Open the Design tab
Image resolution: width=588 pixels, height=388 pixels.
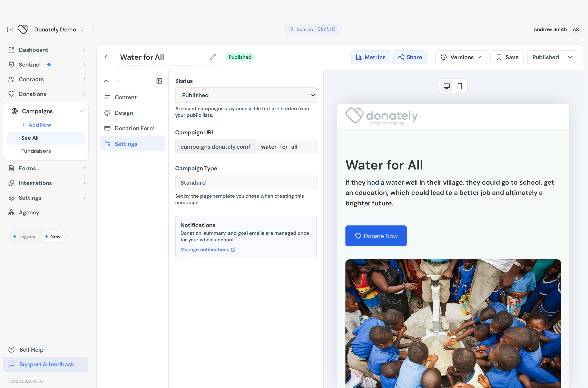pyautogui.click(x=132, y=113)
